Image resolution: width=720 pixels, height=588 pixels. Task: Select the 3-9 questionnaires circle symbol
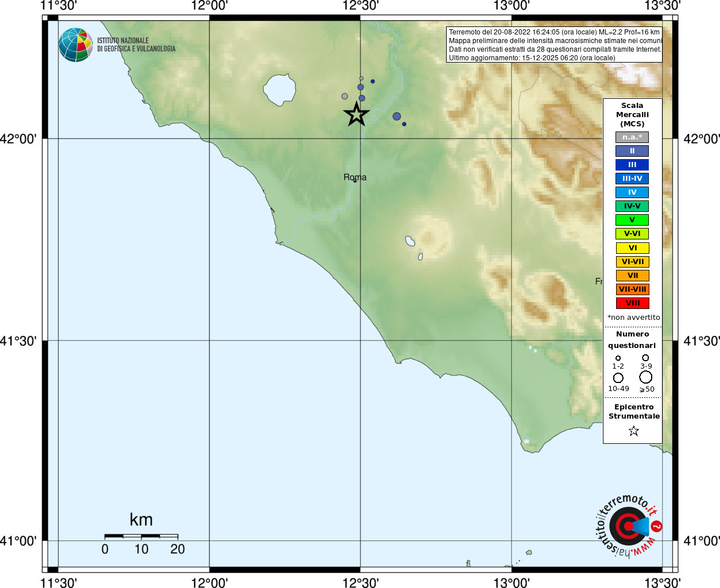click(x=645, y=357)
